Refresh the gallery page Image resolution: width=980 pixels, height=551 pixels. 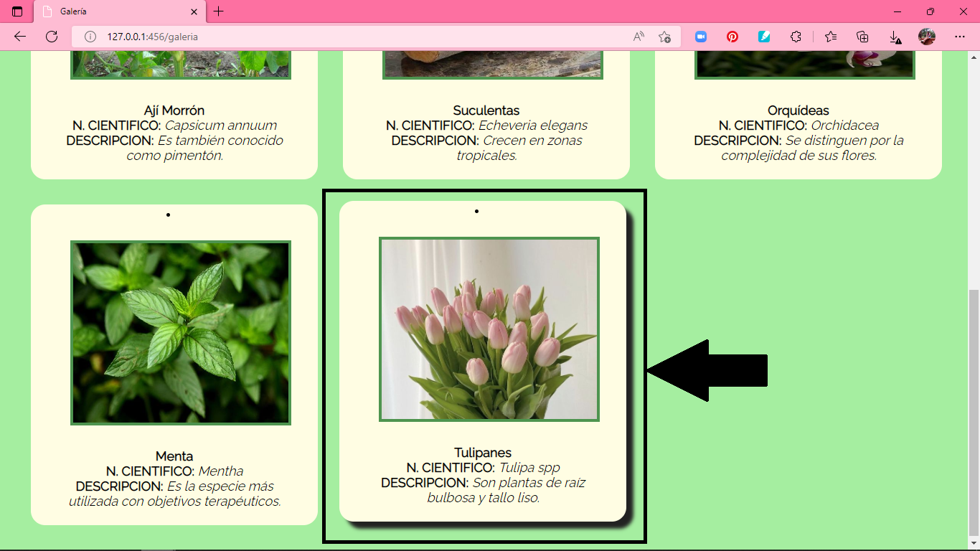click(51, 36)
